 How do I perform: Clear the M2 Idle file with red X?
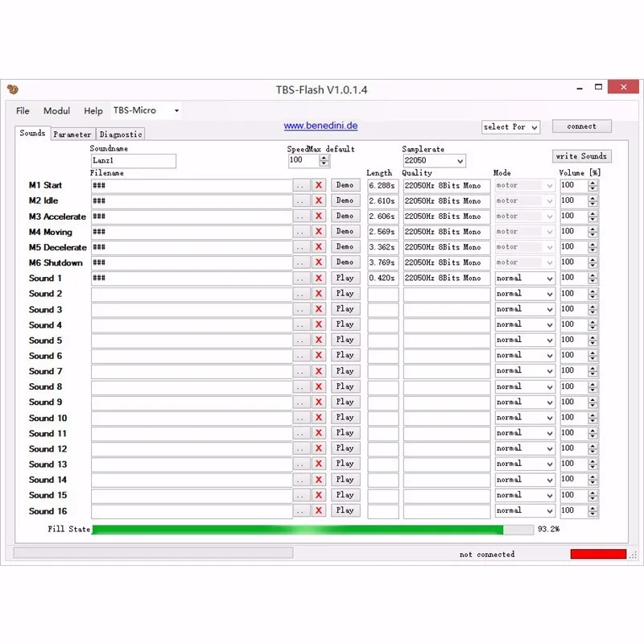click(x=318, y=200)
